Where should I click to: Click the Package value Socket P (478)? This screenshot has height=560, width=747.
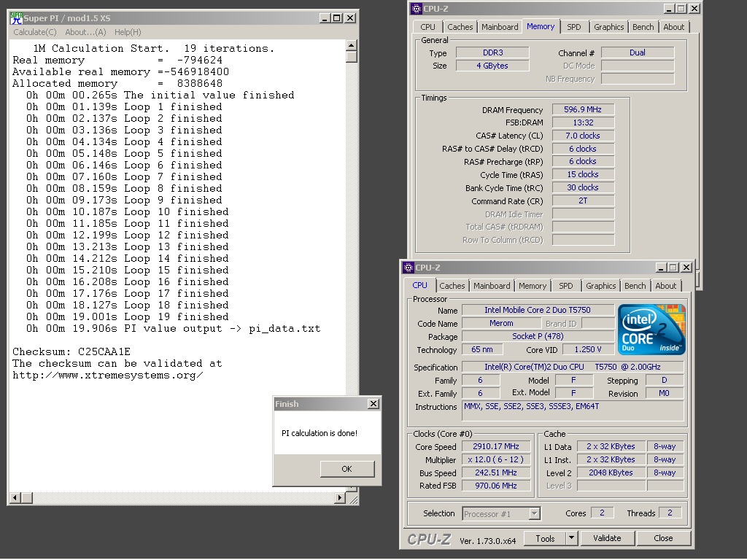538,336
